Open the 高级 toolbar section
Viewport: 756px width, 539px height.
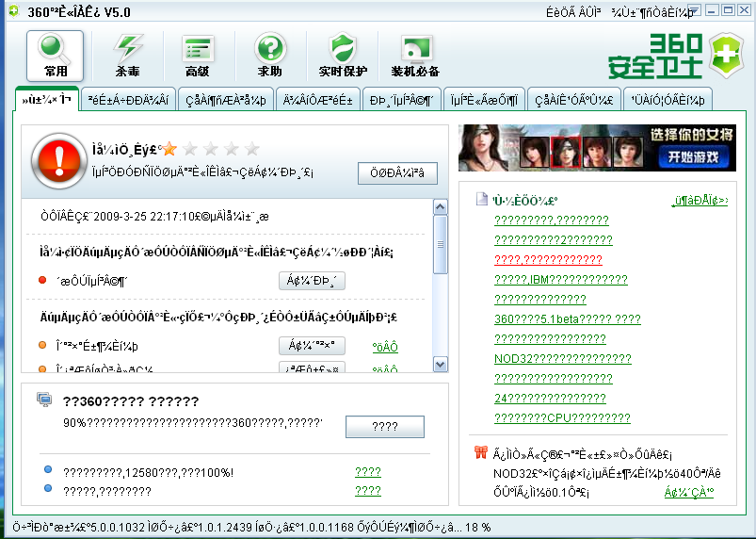pos(198,56)
